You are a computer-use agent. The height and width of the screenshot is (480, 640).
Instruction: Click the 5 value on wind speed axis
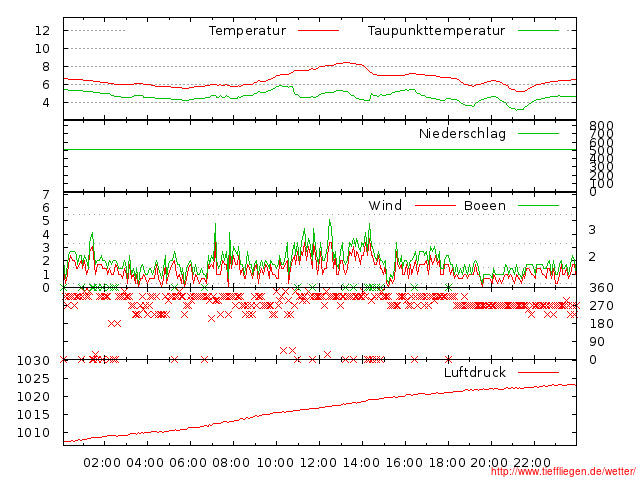pos(46,221)
